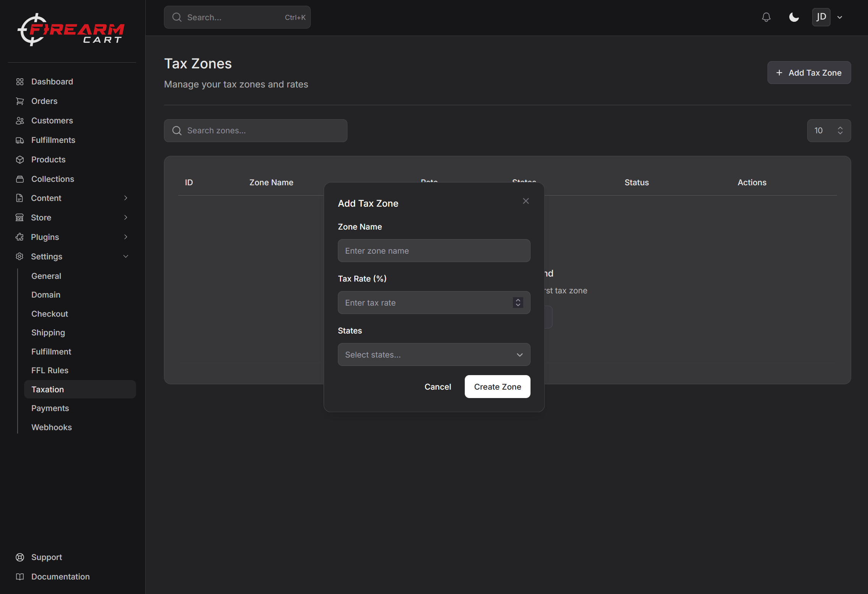The image size is (868, 594).
Task: Expand the Store submenu chevron
Action: click(126, 217)
